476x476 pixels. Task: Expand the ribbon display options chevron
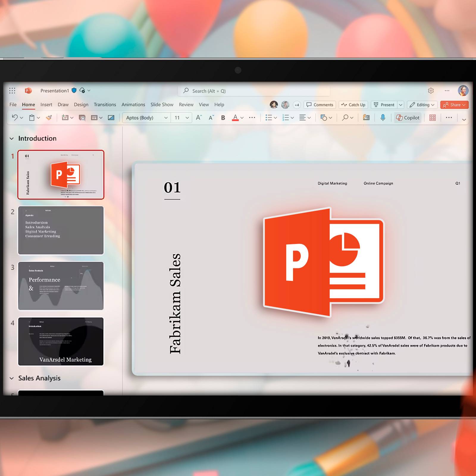point(464,120)
